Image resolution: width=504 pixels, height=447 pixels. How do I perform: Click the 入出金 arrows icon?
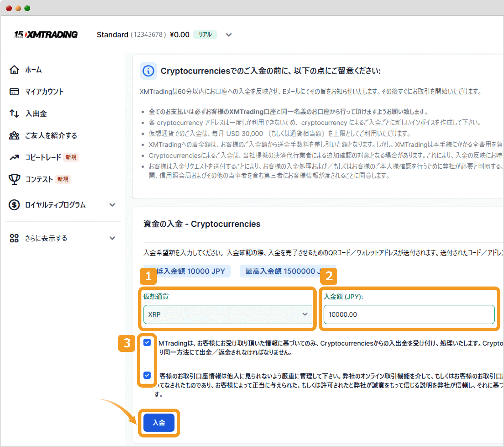14,114
